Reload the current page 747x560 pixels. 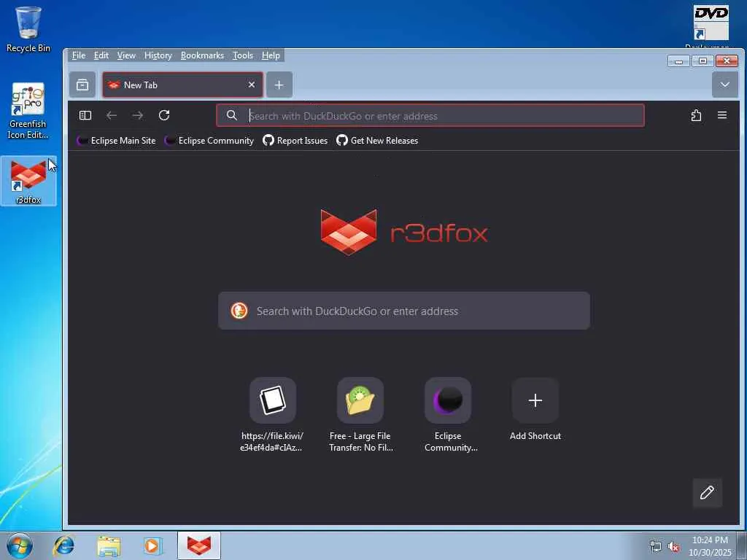pos(164,115)
